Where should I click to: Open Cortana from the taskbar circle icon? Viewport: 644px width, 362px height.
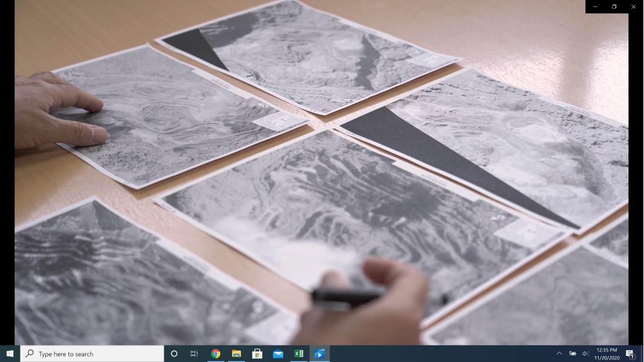pos(174,354)
